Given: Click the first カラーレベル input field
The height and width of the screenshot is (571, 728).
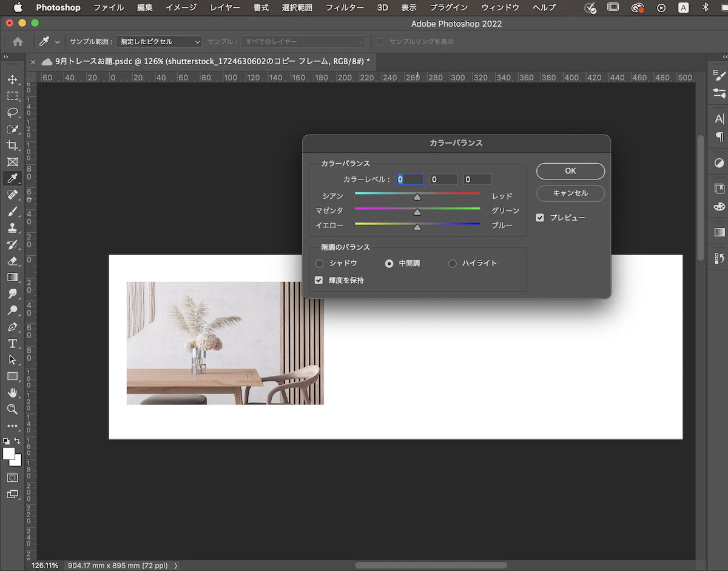Looking at the screenshot, I should tap(410, 179).
